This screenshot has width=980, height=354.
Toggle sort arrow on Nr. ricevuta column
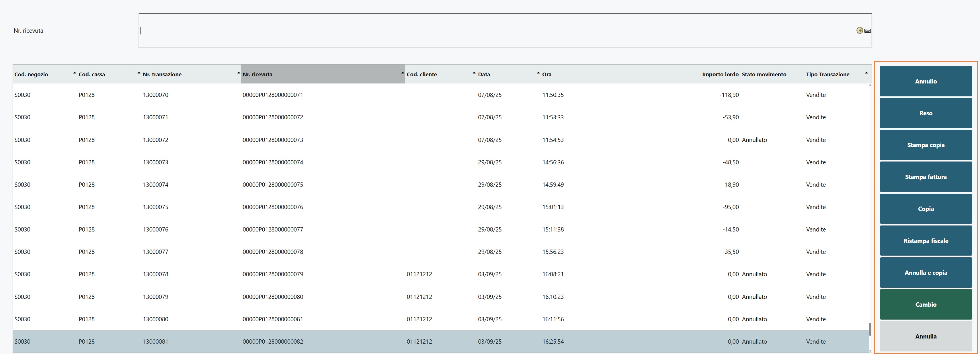pyautogui.click(x=403, y=73)
